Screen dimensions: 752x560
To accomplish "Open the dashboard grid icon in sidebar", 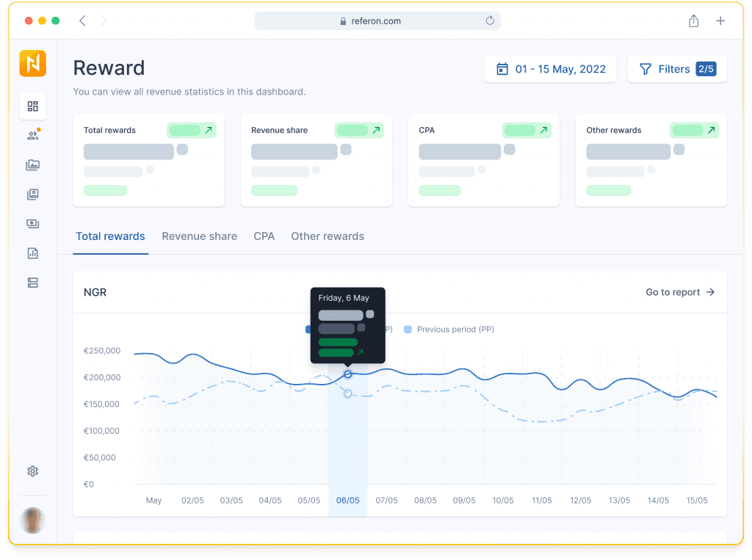I will [32, 106].
